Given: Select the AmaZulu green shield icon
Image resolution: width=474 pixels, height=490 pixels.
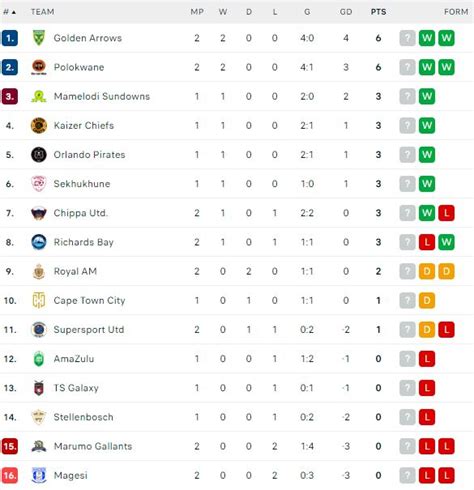Looking at the screenshot, I should click(39, 359).
